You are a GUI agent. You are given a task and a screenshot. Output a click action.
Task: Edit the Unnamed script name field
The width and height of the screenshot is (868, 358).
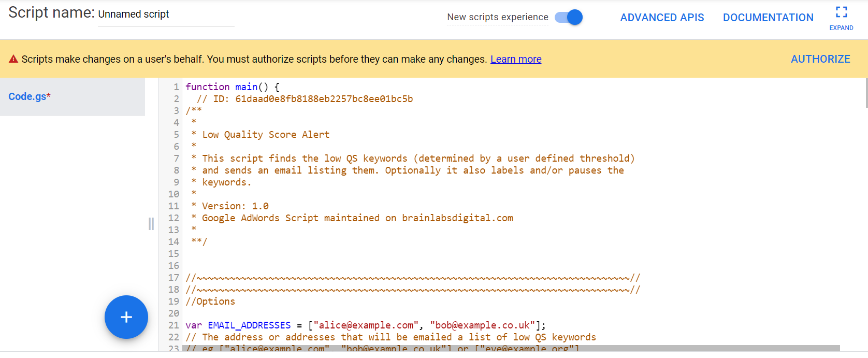[x=166, y=15]
